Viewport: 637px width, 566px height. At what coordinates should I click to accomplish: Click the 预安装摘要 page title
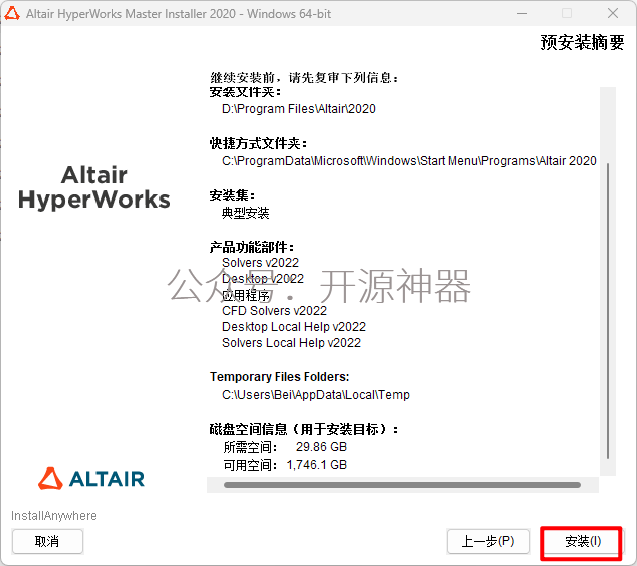(x=582, y=42)
